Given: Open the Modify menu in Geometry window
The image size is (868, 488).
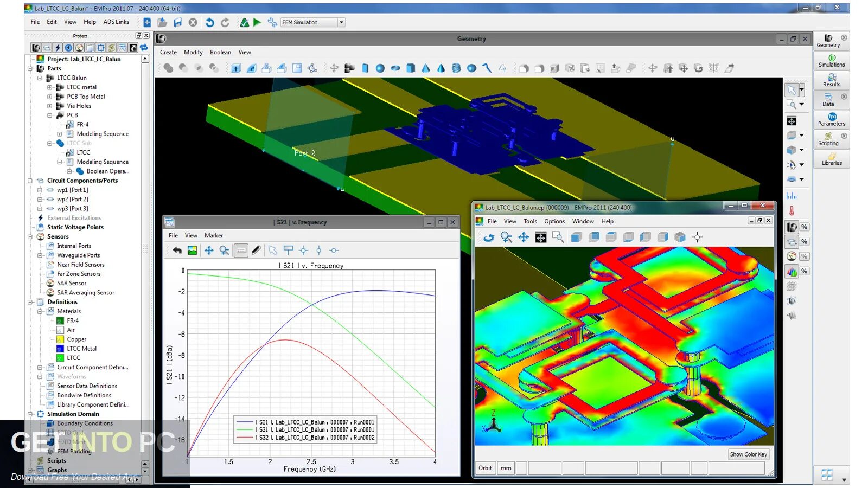Looking at the screenshot, I should pyautogui.click(x=193, y=53).
